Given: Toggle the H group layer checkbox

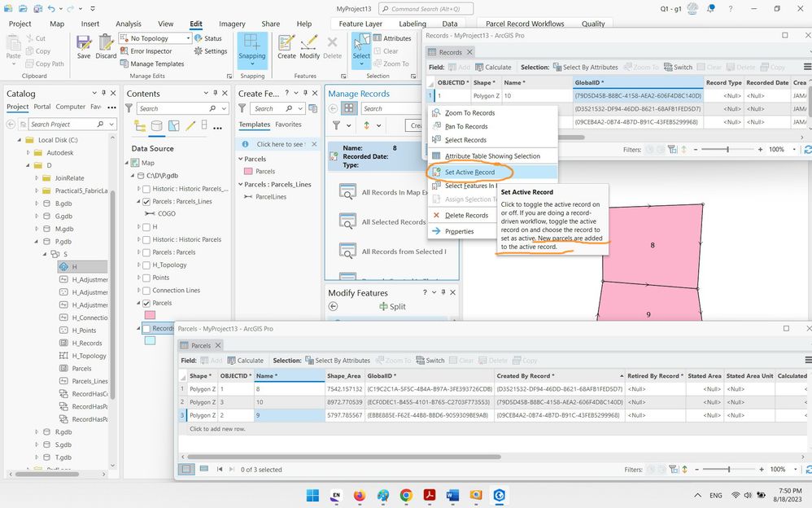Looking at the screenshot, I should (146, 227).
